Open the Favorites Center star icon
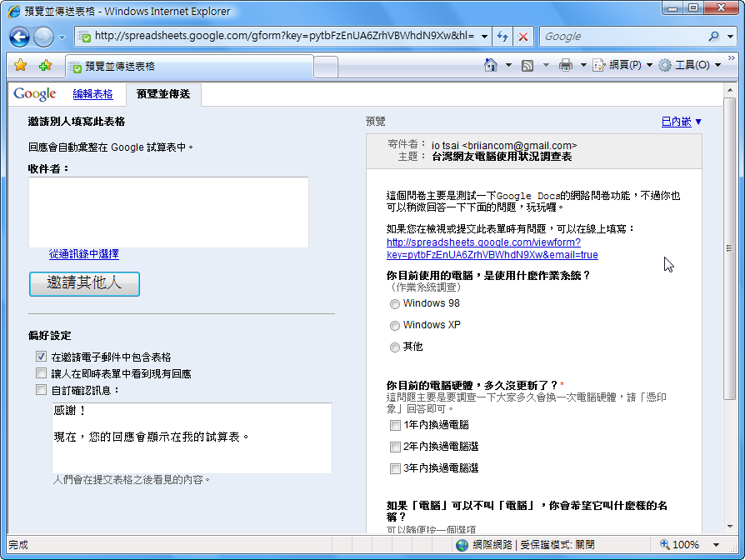 tap(21, 65)
